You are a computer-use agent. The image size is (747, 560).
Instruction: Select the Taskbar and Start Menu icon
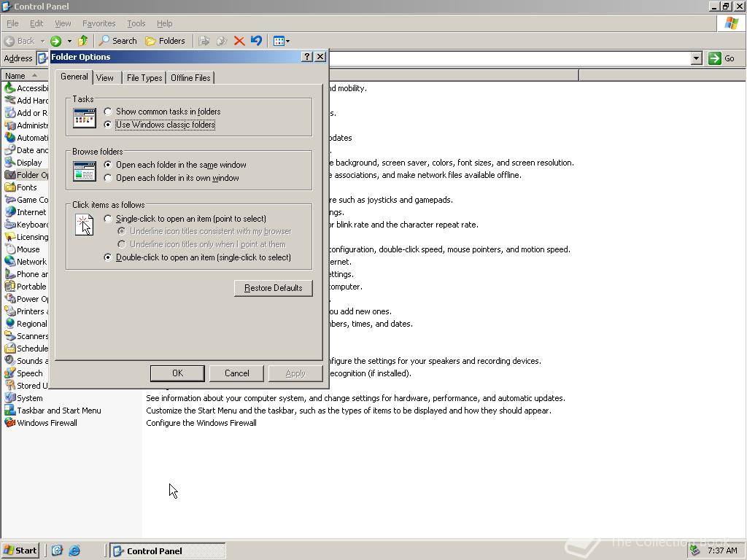[10, 411]
